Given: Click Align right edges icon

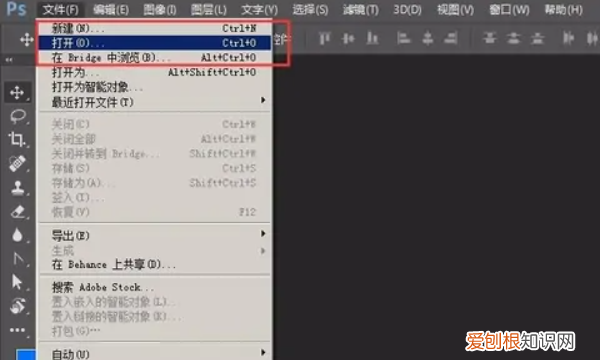Looking at the screenshot, I should pos(451,38).
